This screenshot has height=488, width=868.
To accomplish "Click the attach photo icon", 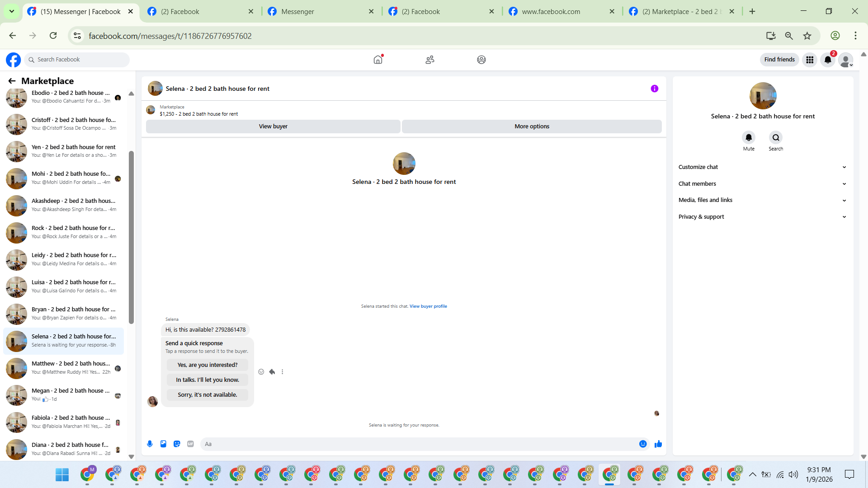I will 163,444.
